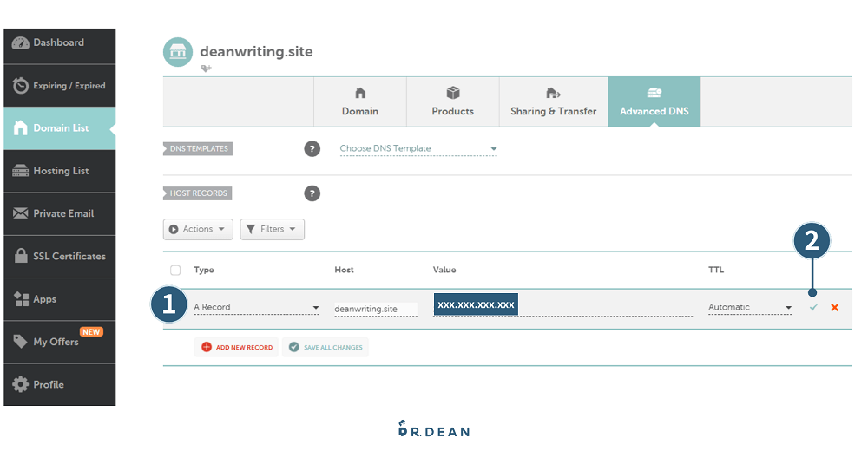This screenshot has height=451, width=868.
Task: Switch to the Sharing & Transfer tab
Action: coord(553,102)
